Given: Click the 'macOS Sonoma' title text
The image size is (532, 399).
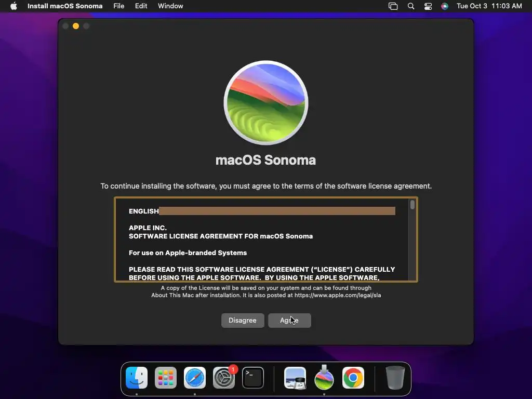Looking at the screenshot, I should click(265, 160).
